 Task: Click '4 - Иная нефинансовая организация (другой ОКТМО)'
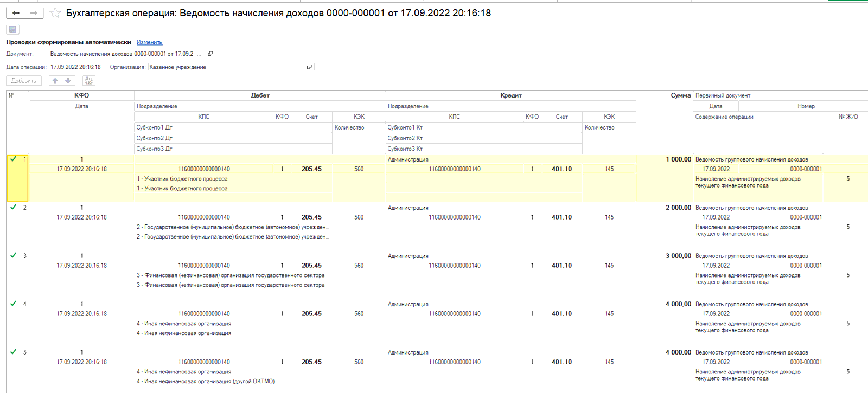click(x=206, y=382)
